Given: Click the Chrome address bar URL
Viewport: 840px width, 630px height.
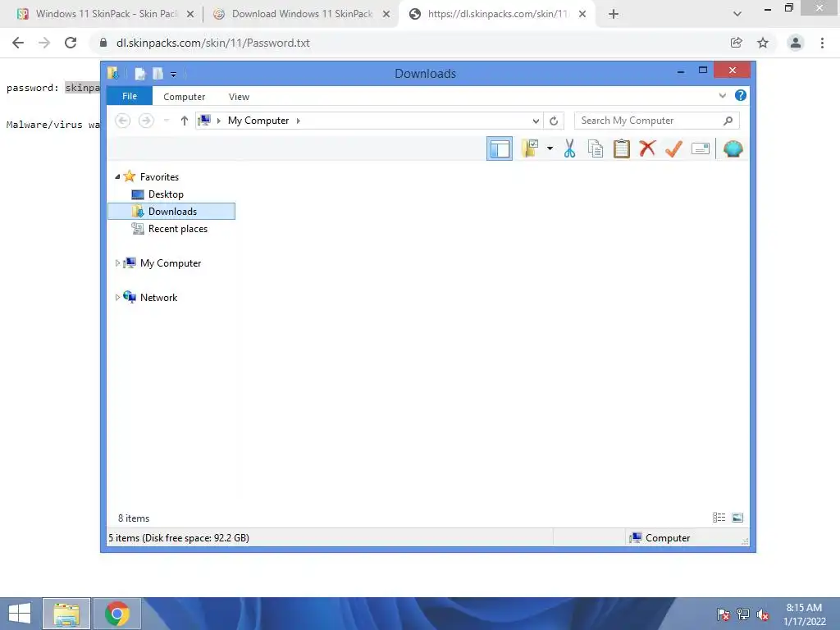Looking at the screenshot, I should click(x=213, y=43).
